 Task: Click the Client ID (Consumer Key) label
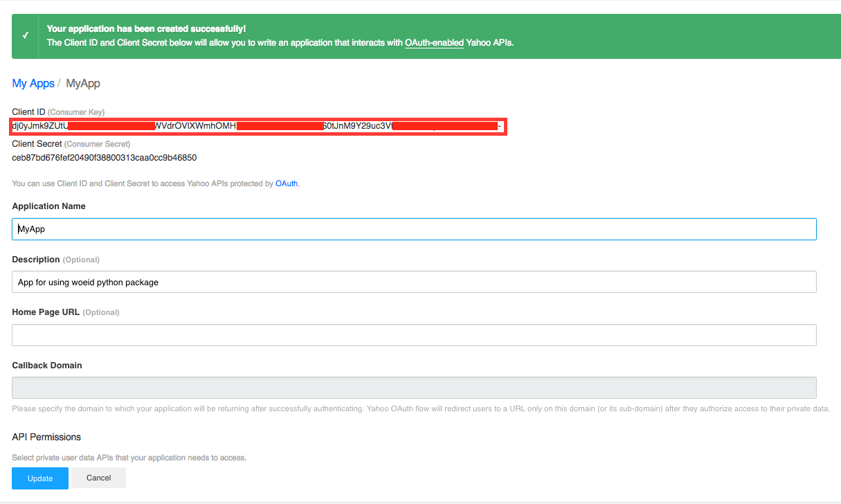point(58,112)
